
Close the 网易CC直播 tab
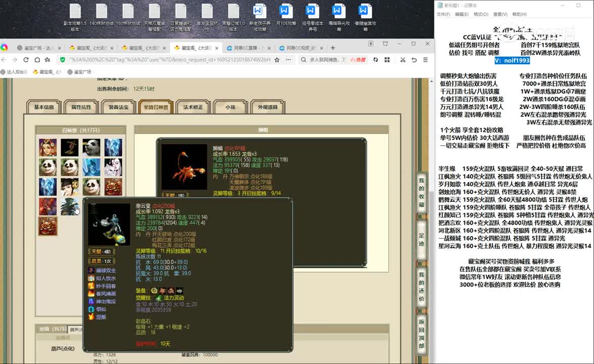click(269, 48)
